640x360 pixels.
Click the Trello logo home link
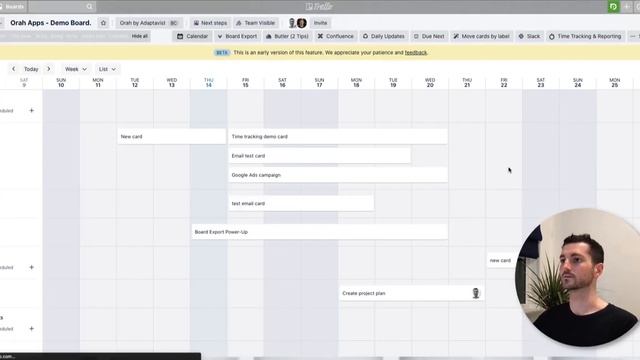point(320,7)
